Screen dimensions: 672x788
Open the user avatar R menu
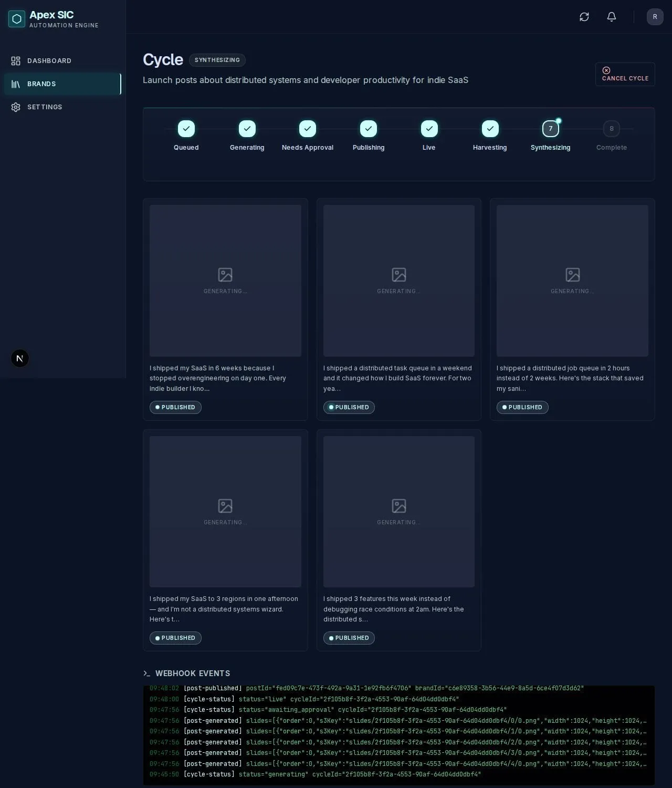655,17
